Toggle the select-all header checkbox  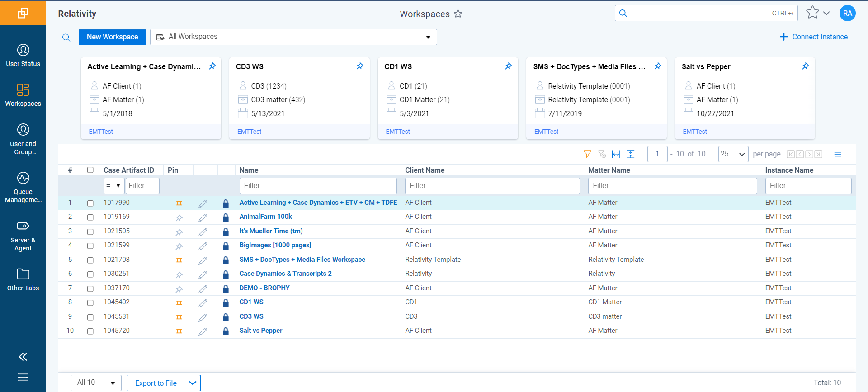90,170
